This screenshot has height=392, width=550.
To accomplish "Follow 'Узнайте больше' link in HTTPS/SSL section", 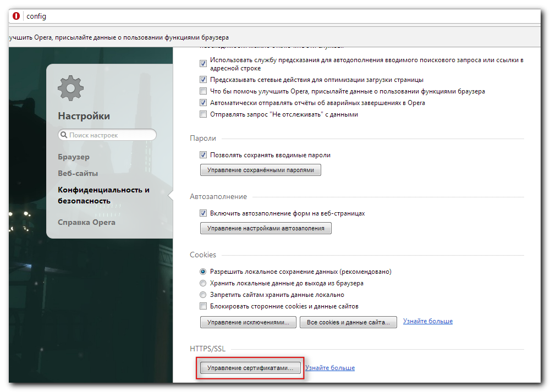I will pyautogui.click(x=330, y=368).
